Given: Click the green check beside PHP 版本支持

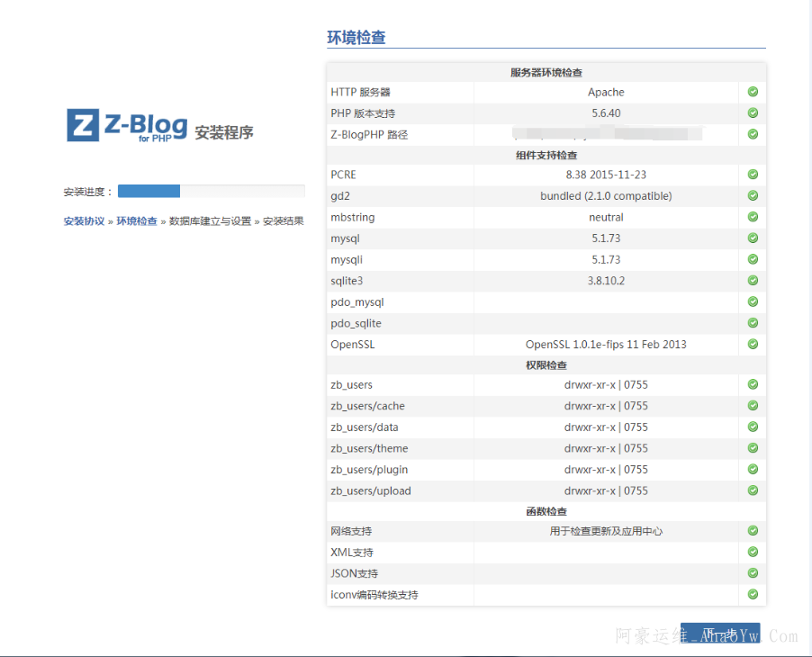Looking at the screenshot, I should [x=753, y=113].
